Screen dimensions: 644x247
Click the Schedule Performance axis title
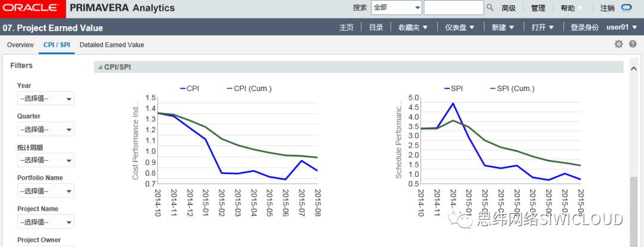pos(398,139)
